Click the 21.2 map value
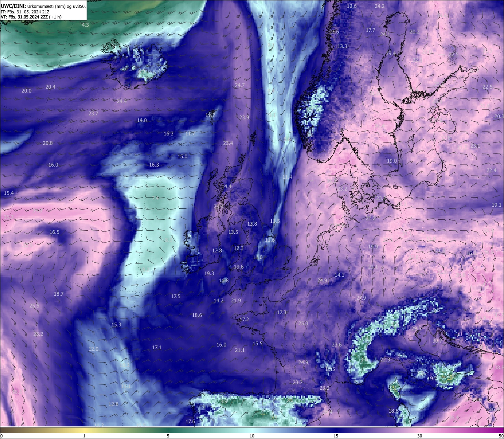The image size is (504, 439). (371, 218)
